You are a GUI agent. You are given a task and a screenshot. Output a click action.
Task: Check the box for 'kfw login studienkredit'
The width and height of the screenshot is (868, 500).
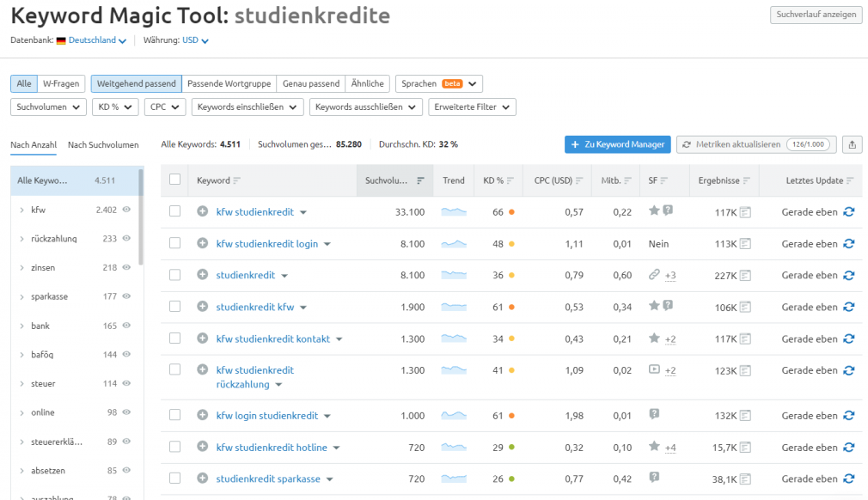click(175, 415)
